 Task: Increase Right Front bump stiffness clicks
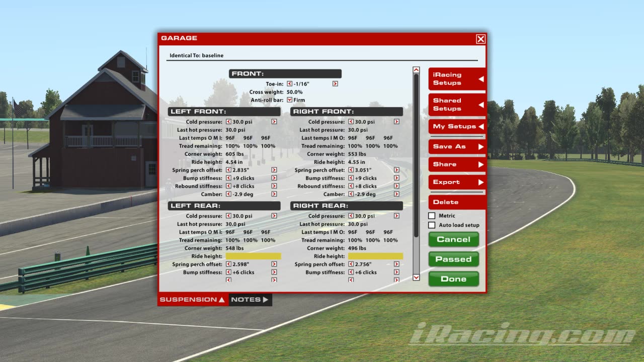click(x=396, y=178)
